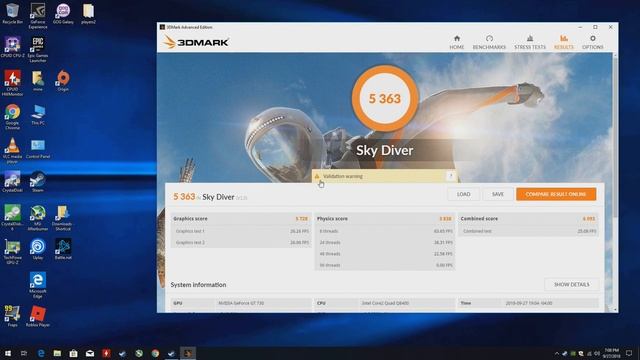
Task: Select the Control Panel desktop icon
Action: (38, 148)
